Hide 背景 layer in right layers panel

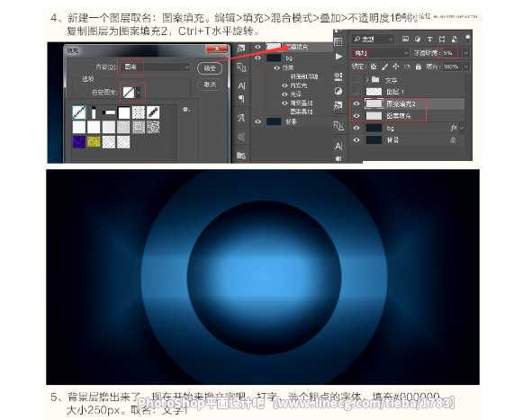coord(356,140)
